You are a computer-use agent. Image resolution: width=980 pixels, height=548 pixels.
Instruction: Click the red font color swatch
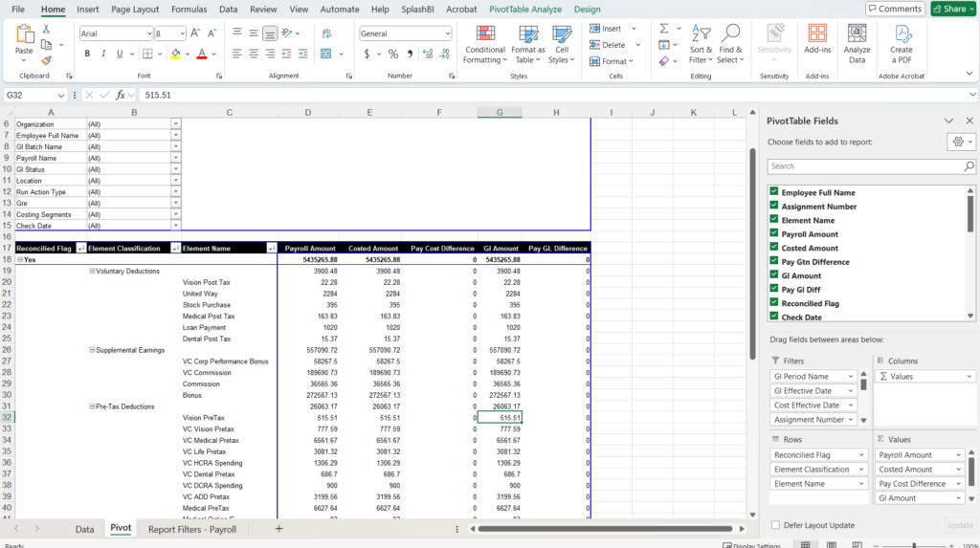point(202,54)
